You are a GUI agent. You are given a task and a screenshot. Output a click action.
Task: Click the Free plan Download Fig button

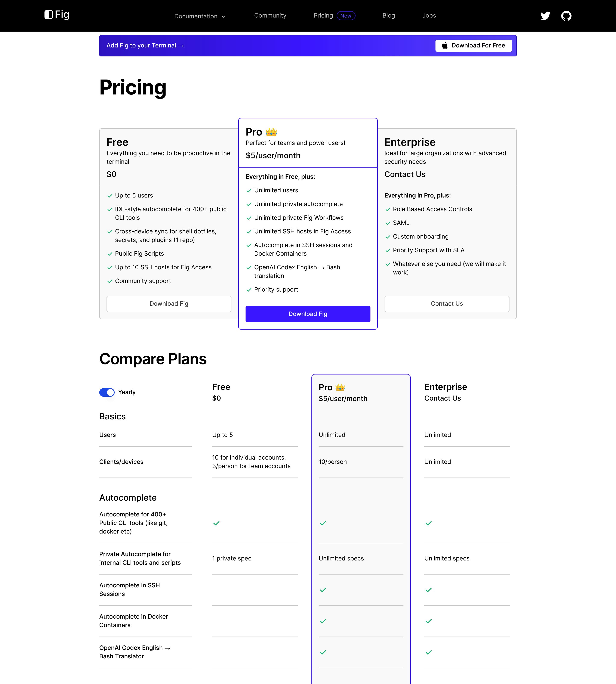coord(169,304)
